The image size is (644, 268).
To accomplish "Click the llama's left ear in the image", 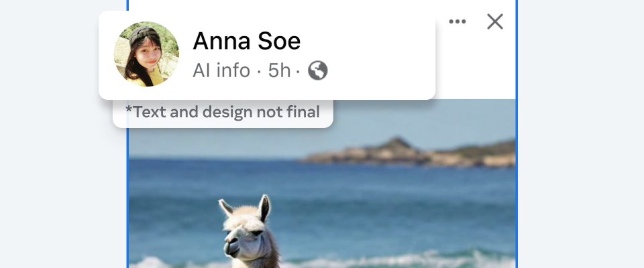I will (x=226, y=208).
